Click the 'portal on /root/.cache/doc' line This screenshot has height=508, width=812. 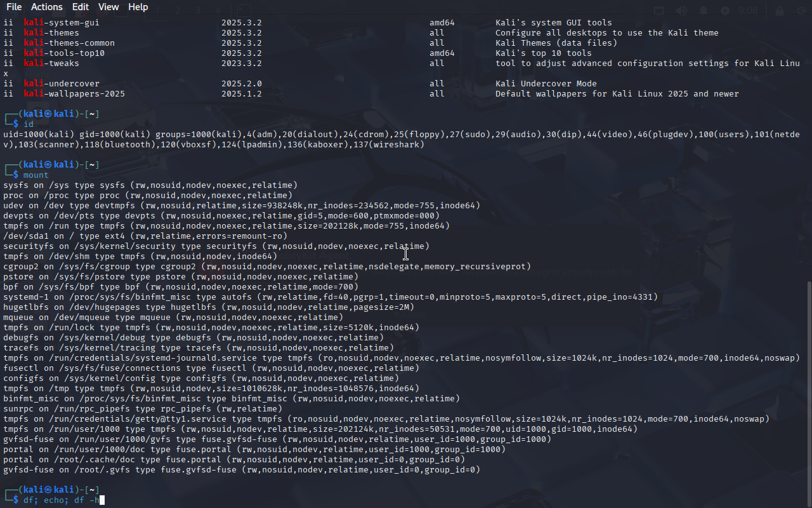pyautogui.click(x=234, y=459)
